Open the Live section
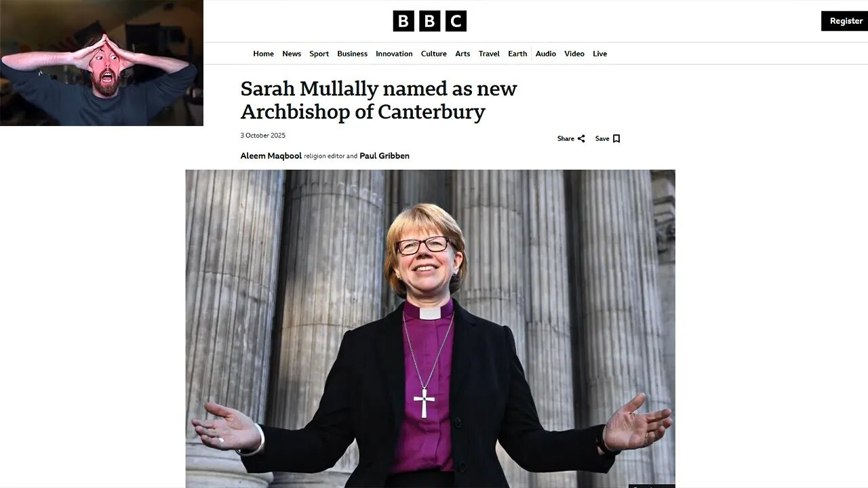868x488 pixels. pyautogui.click(x=599, y=54)
